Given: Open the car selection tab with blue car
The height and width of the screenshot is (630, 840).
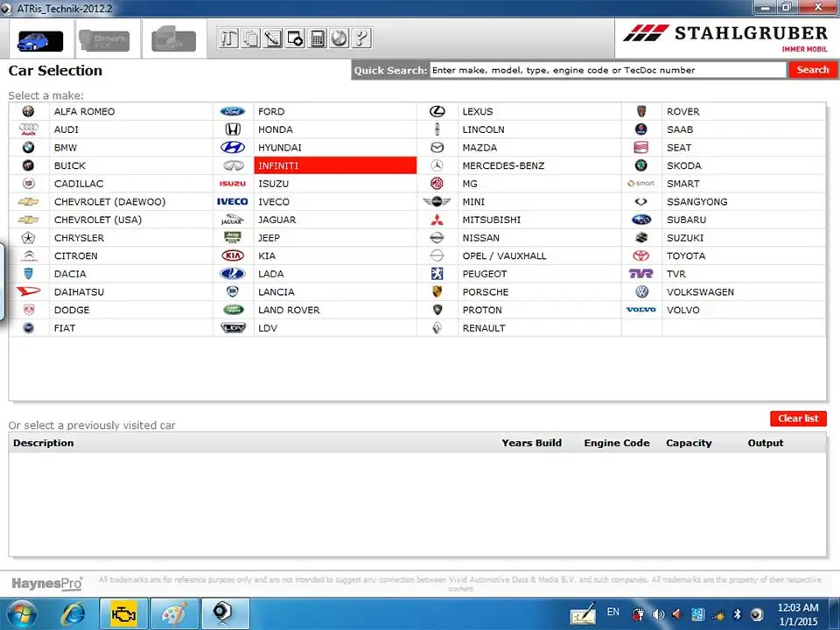Looking at the screenshot, I should click(40, 41).
